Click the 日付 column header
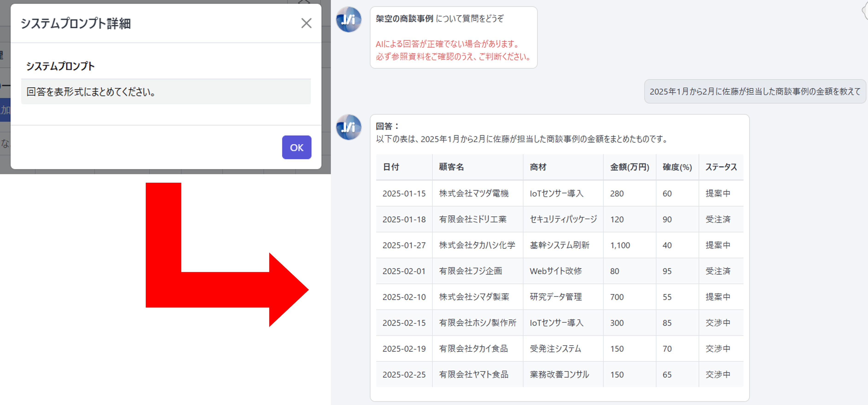The image size is (868, 405). (x=391, y=167)
